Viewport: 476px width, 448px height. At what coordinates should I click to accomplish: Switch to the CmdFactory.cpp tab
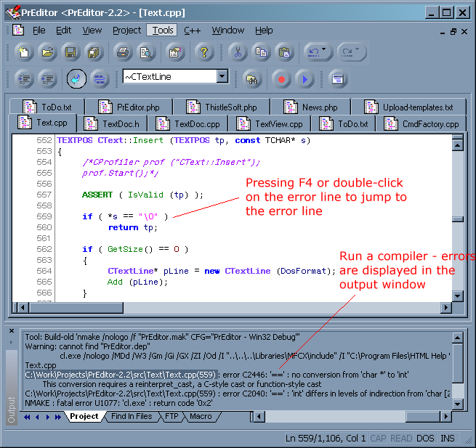421,123
